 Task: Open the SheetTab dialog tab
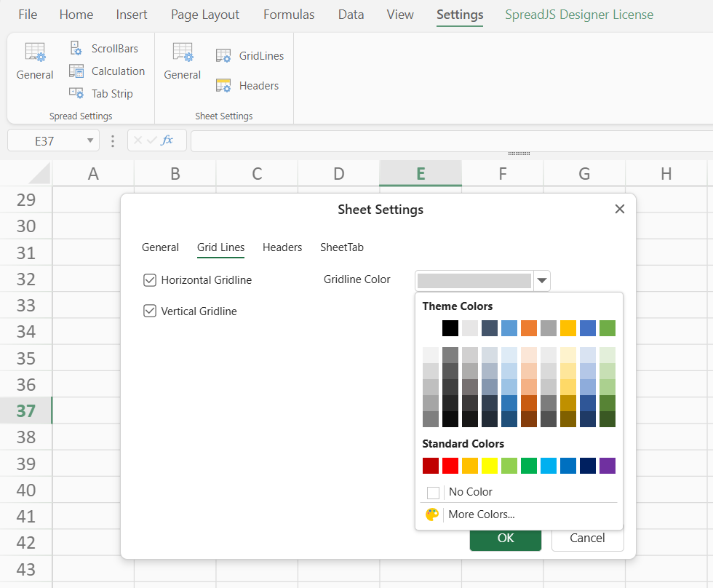(x=342, y=247)
